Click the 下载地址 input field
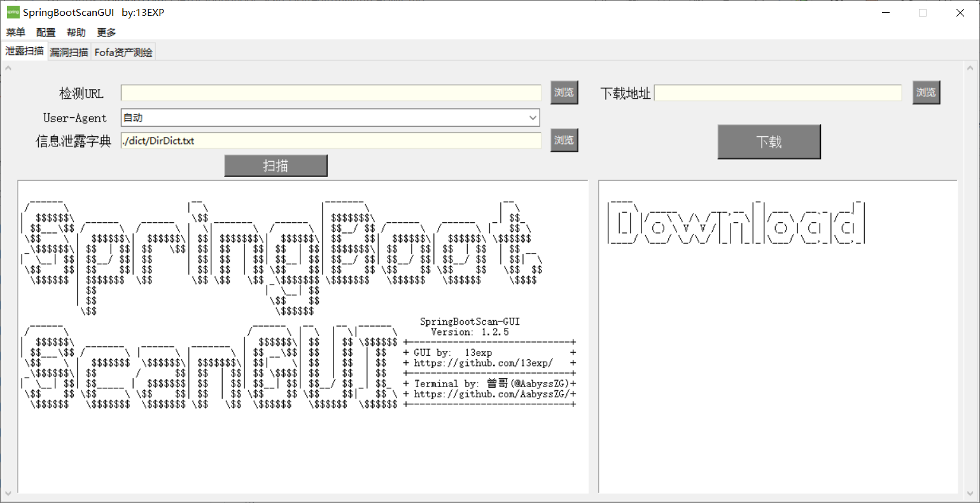This screenshot has width=980, height=503. click(778, 93)
